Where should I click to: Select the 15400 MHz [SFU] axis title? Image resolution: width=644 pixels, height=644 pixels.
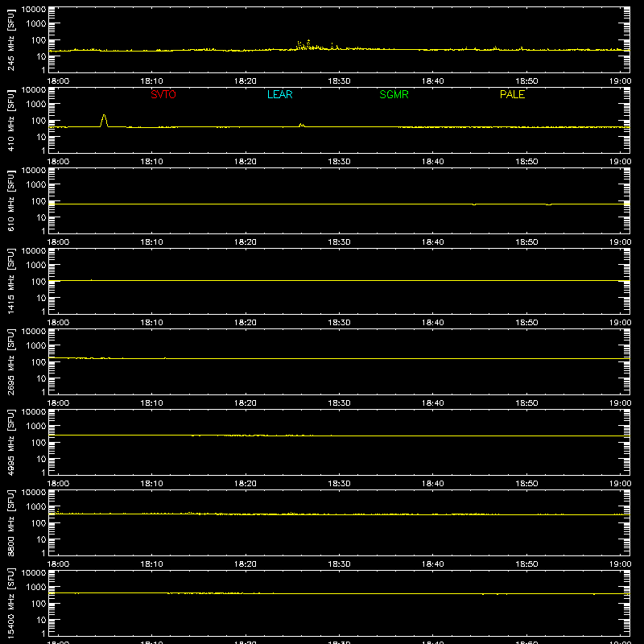(10, 604)
